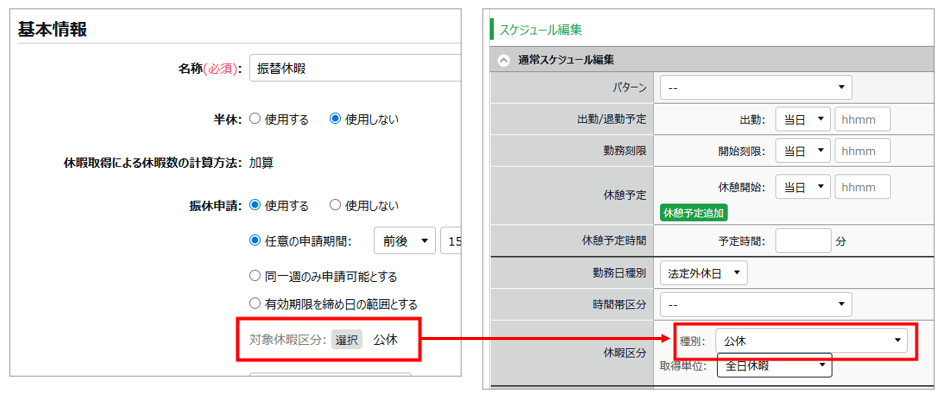
Task: Collapse the 通常スケジュール編集 section chevron
Action: pos(505,60)
